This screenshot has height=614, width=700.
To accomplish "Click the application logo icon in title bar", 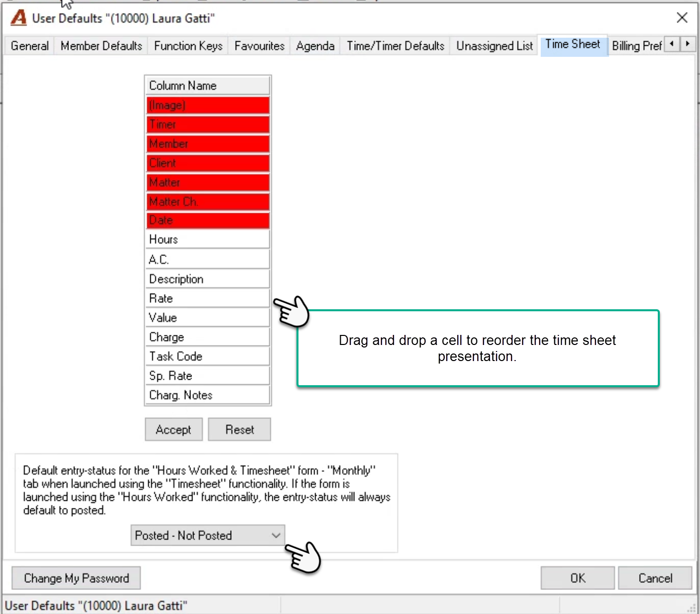I will click(19, 18).
